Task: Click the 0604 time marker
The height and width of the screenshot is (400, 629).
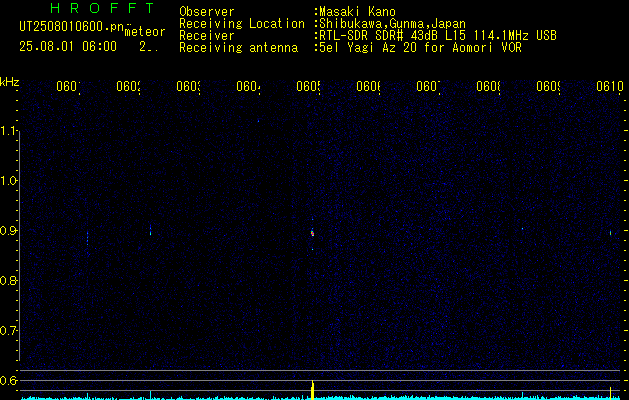Action: point(248,86)
